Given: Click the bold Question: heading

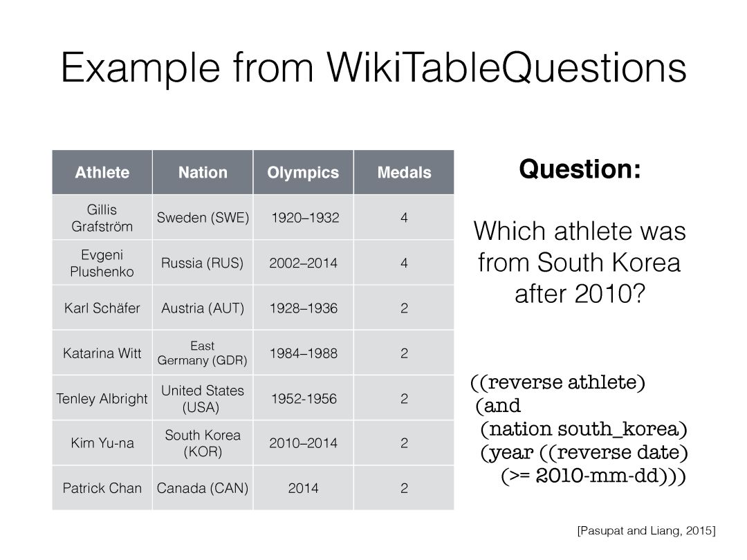Looking at the screenshot, I should (580, 169).
